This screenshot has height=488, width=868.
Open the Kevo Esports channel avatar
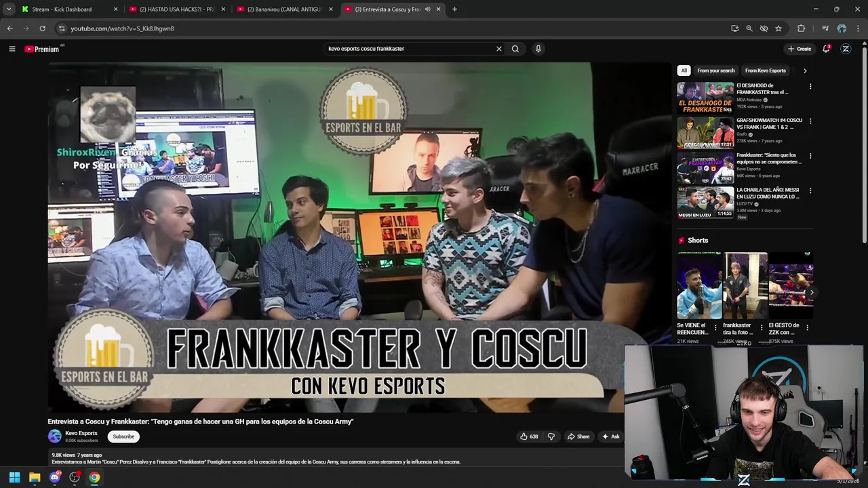(x=54, y=436)
